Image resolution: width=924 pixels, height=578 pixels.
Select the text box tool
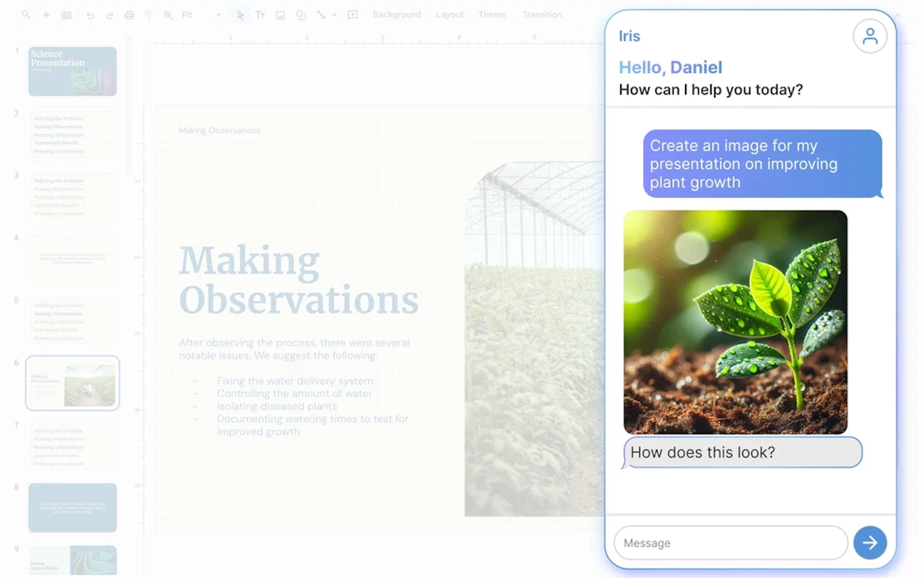260,14
